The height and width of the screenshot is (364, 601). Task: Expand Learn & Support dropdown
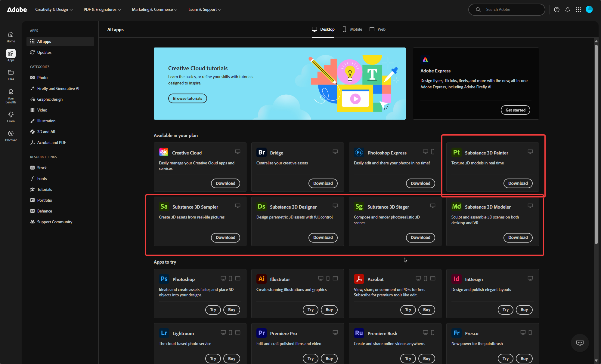click(205, 10)
